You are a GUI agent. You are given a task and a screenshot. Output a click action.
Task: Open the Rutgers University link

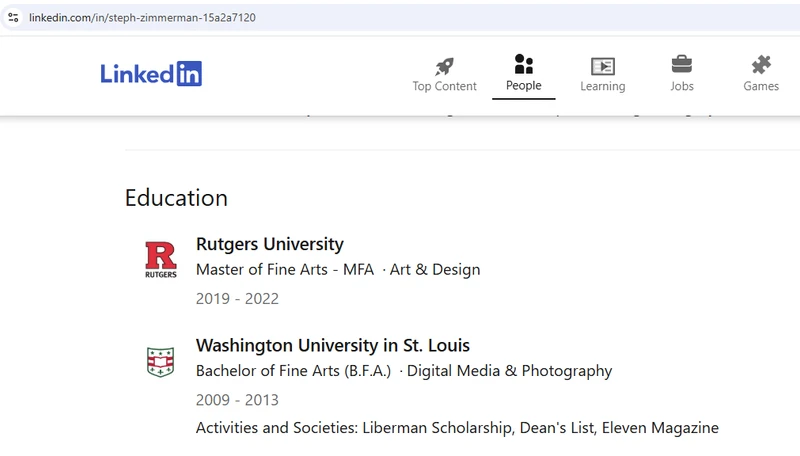pyautogui.click(x=270, y=244)
